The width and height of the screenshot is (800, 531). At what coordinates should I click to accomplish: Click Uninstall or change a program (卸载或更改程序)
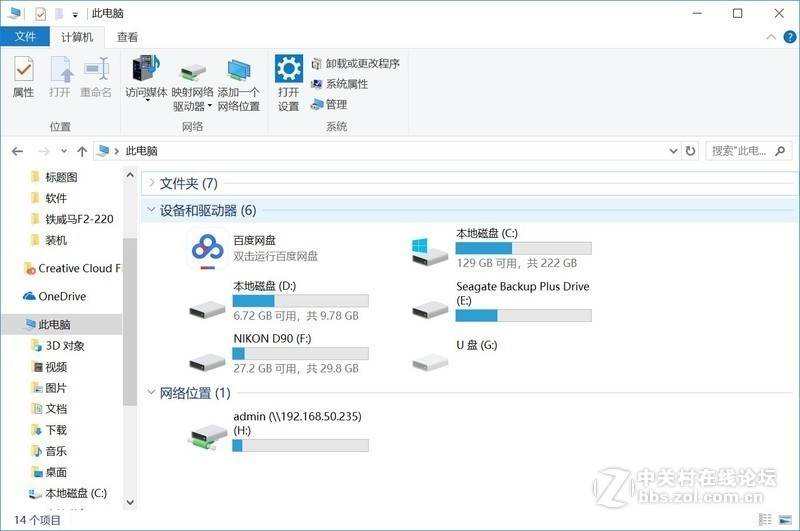coord(355,64)
